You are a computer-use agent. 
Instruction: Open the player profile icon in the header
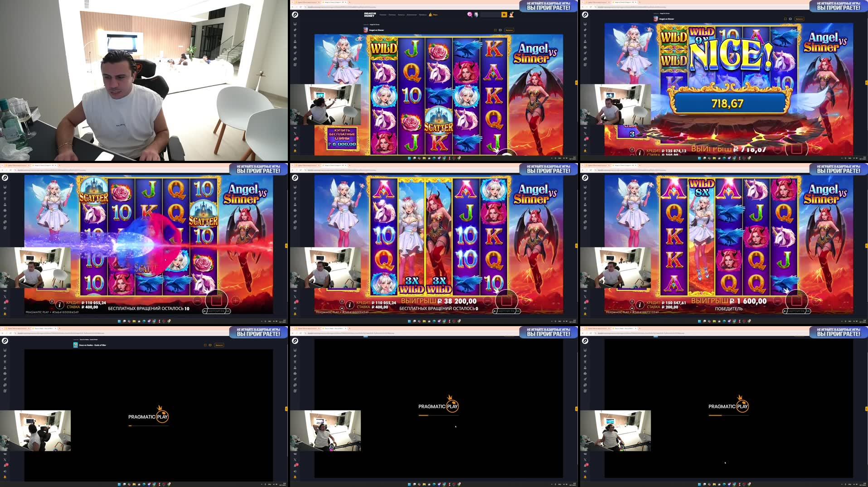pos(511,15)
